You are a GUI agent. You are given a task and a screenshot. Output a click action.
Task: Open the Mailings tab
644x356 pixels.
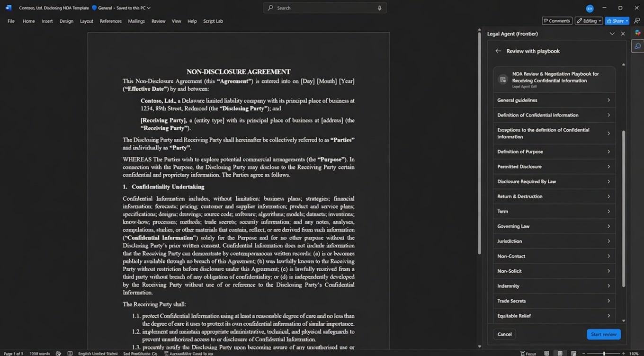click(136, 21)
